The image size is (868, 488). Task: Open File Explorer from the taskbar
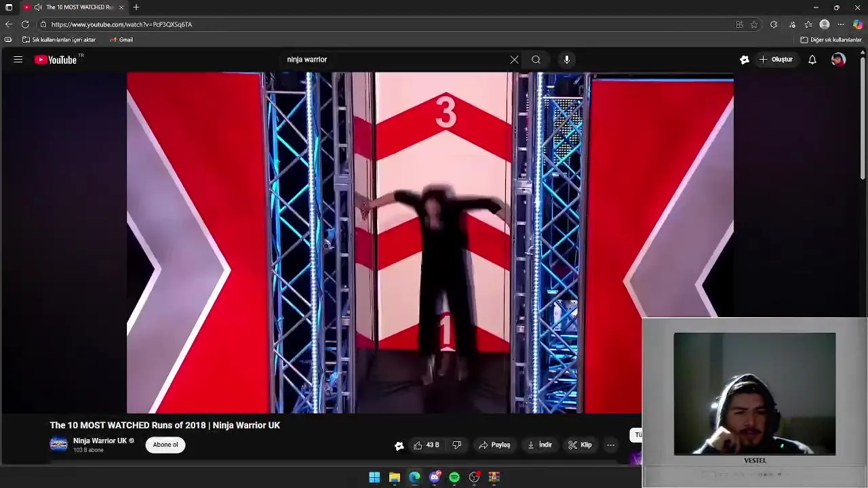pos(394,477)
